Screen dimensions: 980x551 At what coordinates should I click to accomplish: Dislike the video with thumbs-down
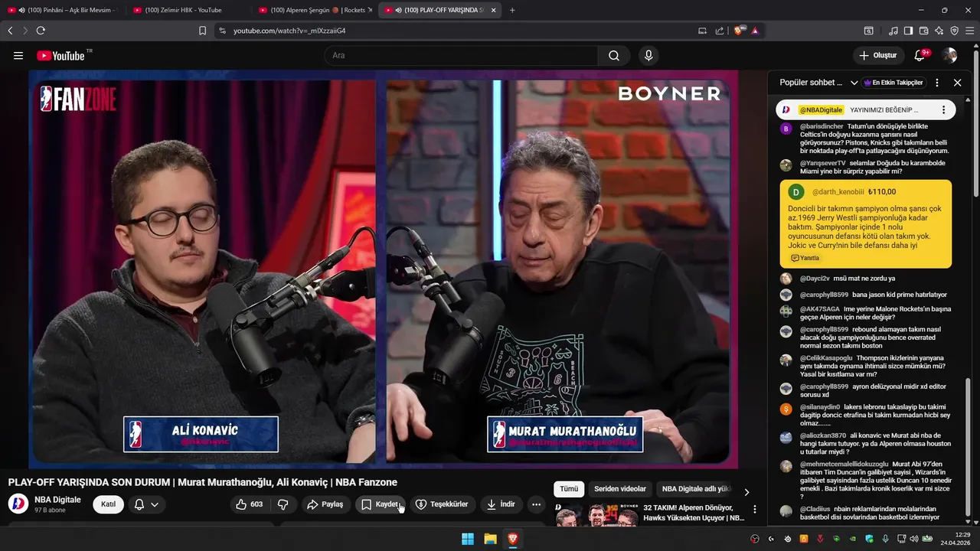(283, 504)
